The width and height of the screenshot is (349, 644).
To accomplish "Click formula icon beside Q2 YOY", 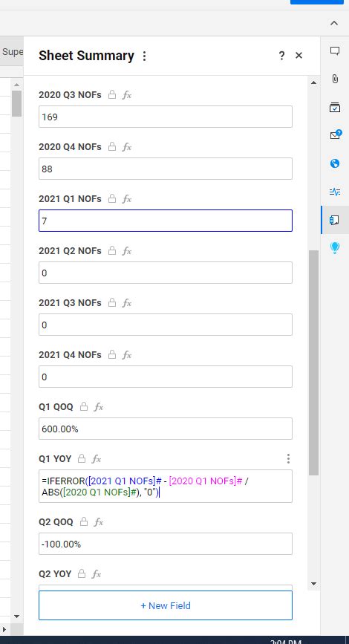I will [97, 573].
